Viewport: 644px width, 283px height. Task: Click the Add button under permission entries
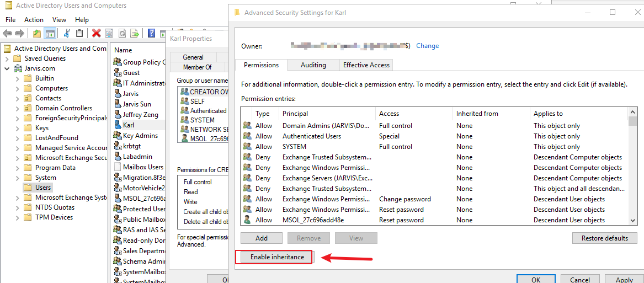click(x=261, y=238)
